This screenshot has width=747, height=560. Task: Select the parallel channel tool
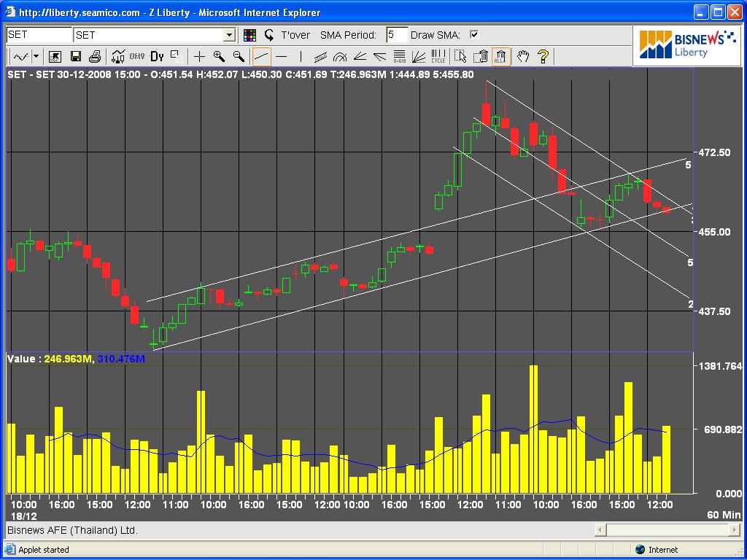321,57
